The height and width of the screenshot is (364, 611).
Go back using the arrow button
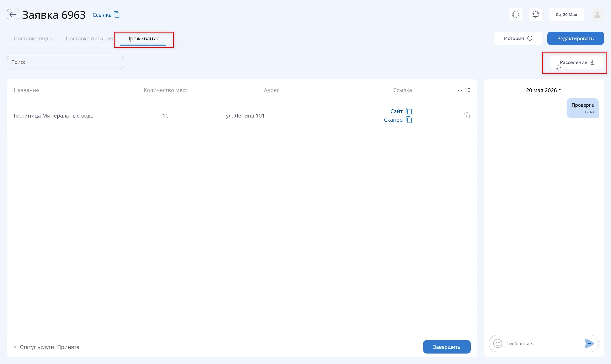pyautogui.click(x=13, y=14)
